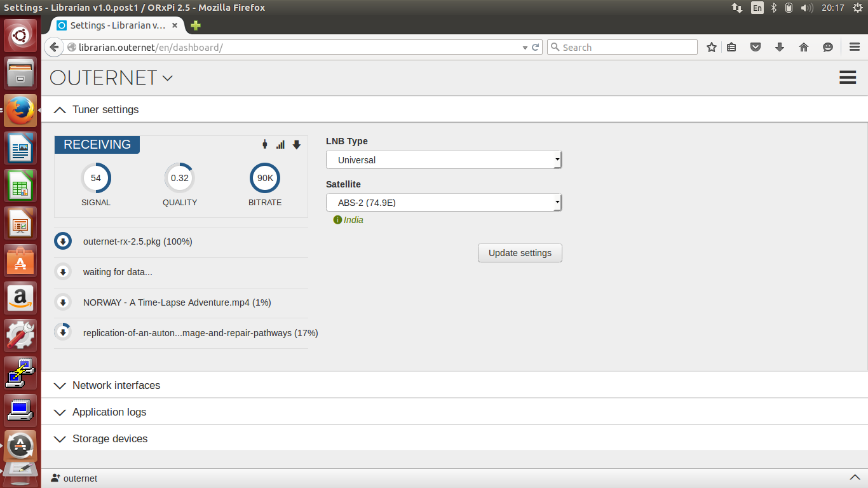Click the reload page button
Viewport: 868px width, 488px height.
[536, 48]
